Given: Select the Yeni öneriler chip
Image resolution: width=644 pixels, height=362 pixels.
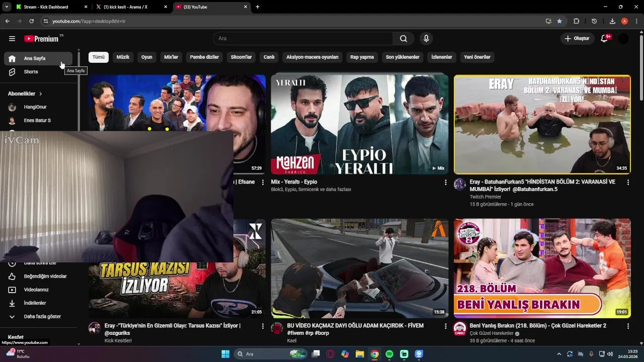Looking at the screenshot, I should (x=477, y=57).
